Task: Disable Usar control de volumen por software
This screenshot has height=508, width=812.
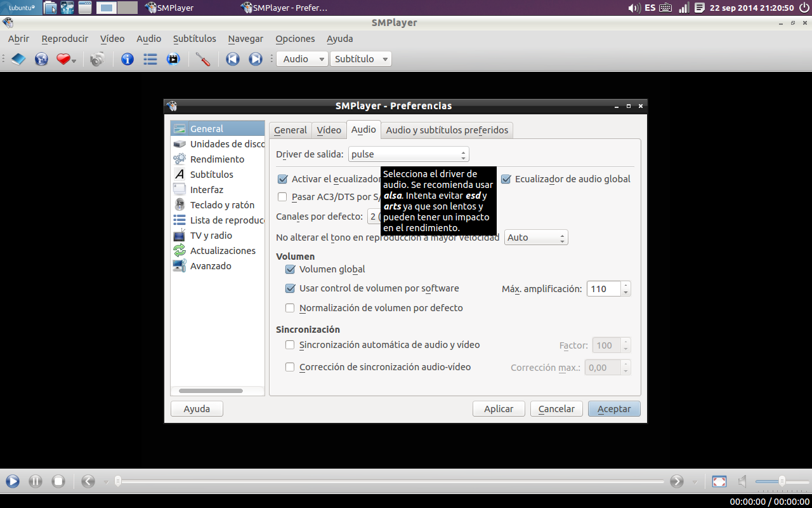Action: 290,288
